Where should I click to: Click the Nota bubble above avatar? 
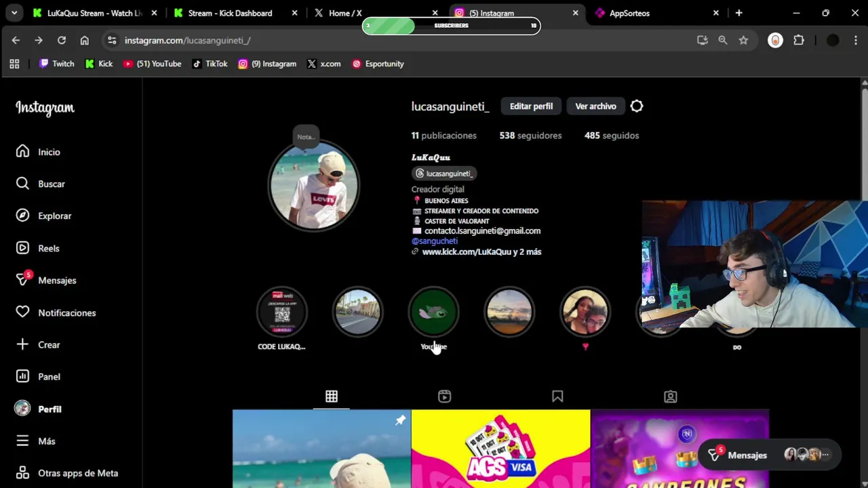pos(306,136)
